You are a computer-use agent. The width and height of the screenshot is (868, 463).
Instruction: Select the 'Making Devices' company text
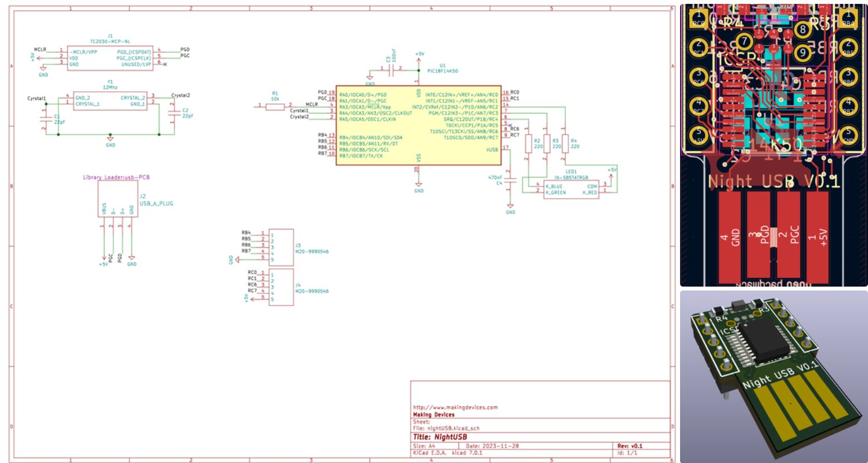(x=434, y=415)
